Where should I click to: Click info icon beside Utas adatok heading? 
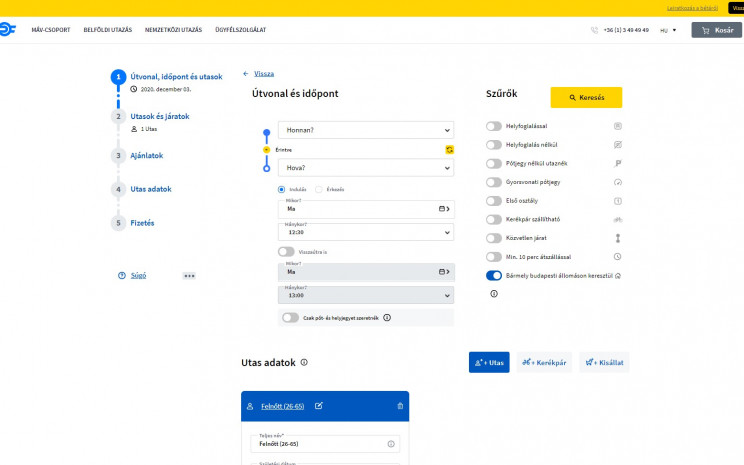(x=304, y=363)
